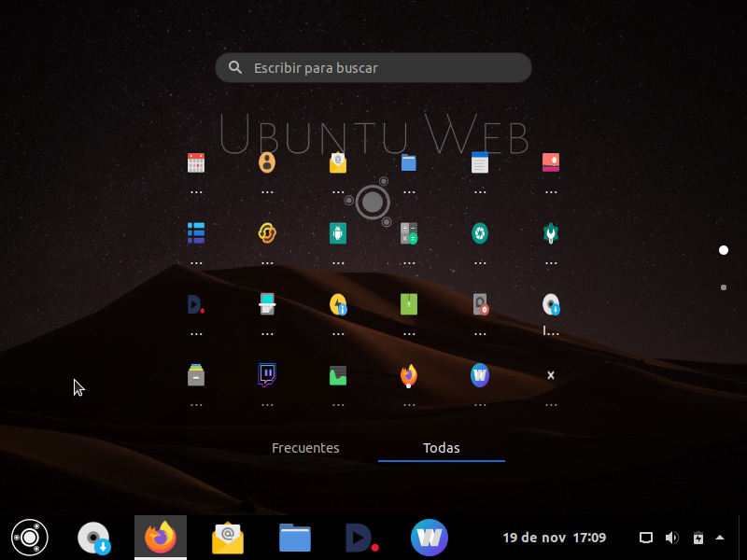
Task: Click the Escribir para buscar search field
Action: (x=373, y=67)
